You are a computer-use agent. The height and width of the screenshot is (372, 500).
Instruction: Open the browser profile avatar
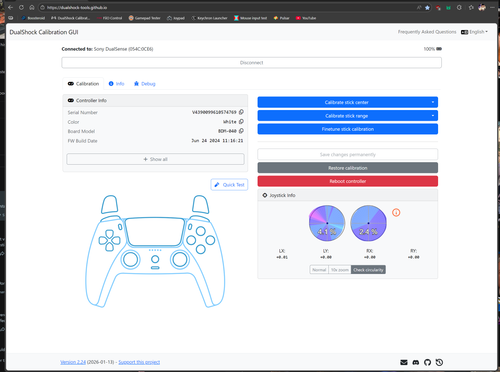(x=482, y=7)
